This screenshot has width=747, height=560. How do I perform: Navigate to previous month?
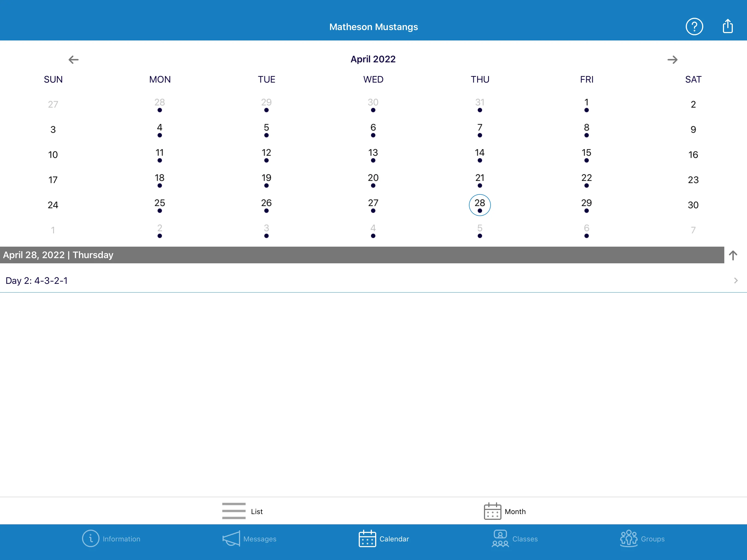[x=73, y=59]
